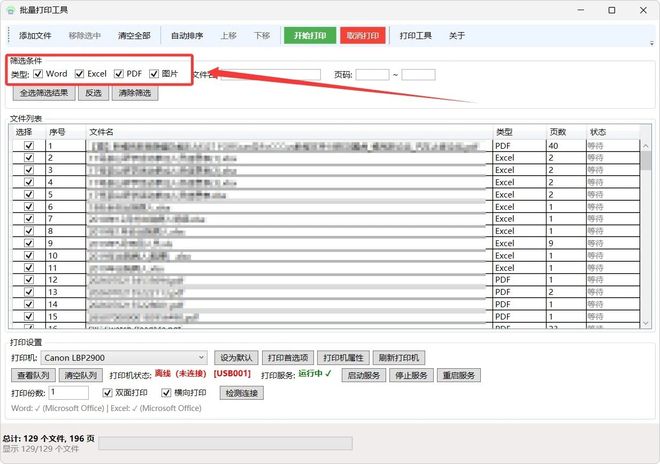Open the 打印工具 menu
Image resolution: width=660 pixels, height=464 pixels.
[x=415, y=36]
